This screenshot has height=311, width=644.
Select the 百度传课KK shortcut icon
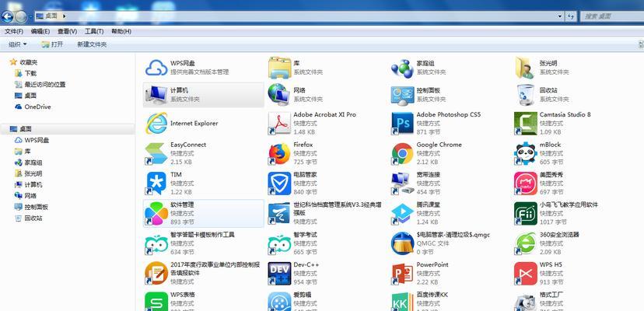tap(402, 302)
